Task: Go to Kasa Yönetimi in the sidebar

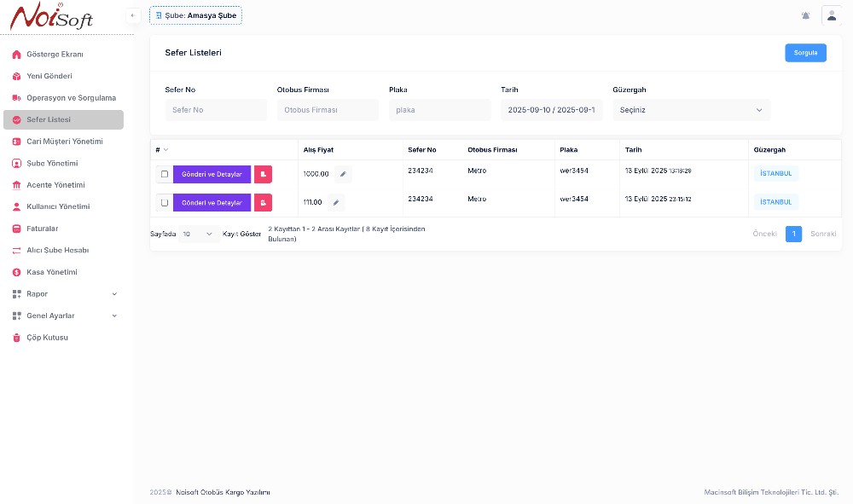Action: tap(51, 272)
